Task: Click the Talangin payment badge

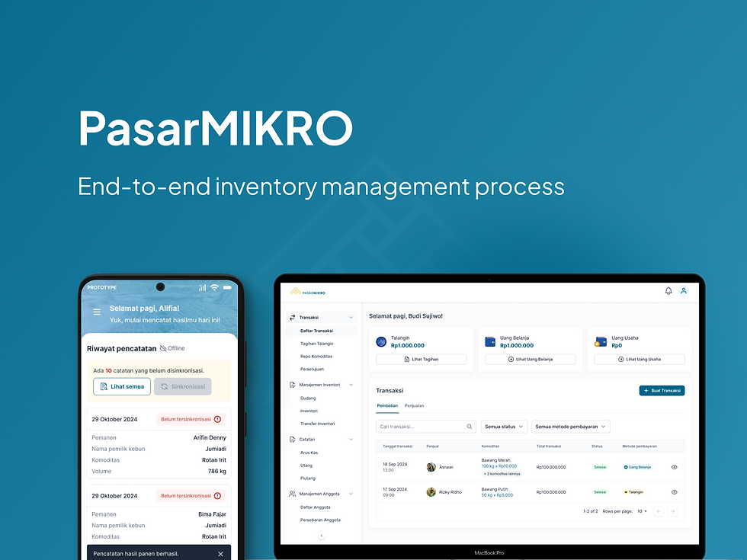Action: click(x=633, y=492)
